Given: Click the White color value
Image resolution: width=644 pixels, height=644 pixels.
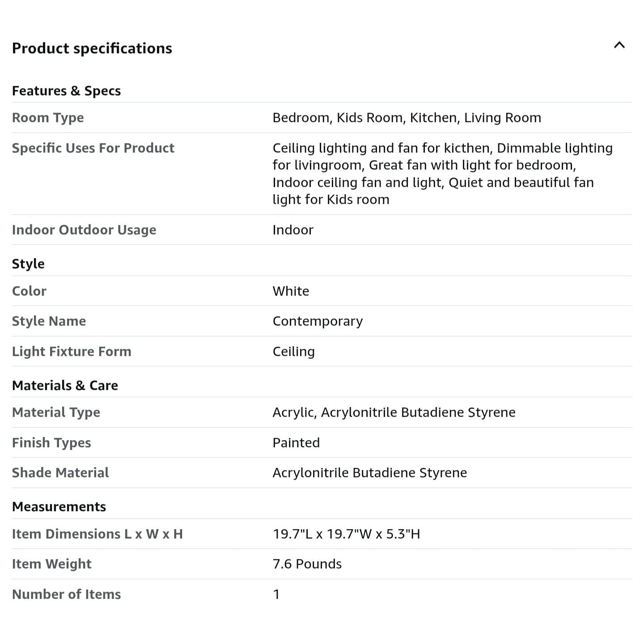Looking at the screenshot, I should coord(291,291).
